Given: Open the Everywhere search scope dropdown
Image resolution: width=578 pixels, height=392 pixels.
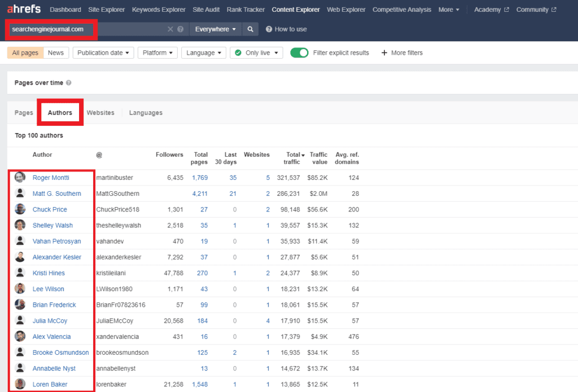Looking at the screenshot, I should click(x=215, y=29).
